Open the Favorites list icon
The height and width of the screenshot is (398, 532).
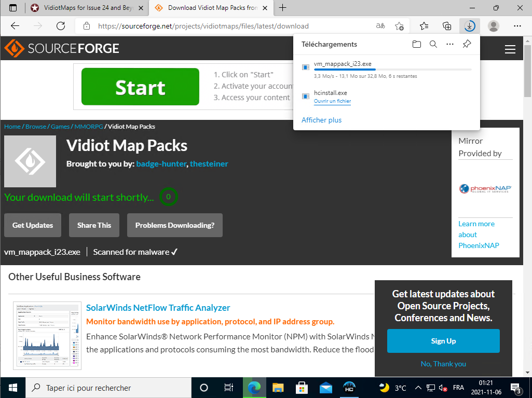click(x=424, y=26)
